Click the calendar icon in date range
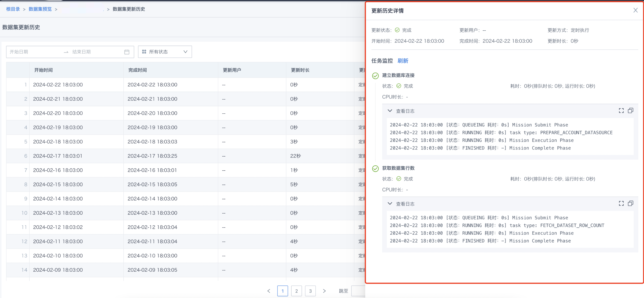Screen dimensions: 644x298 [127, 52]
